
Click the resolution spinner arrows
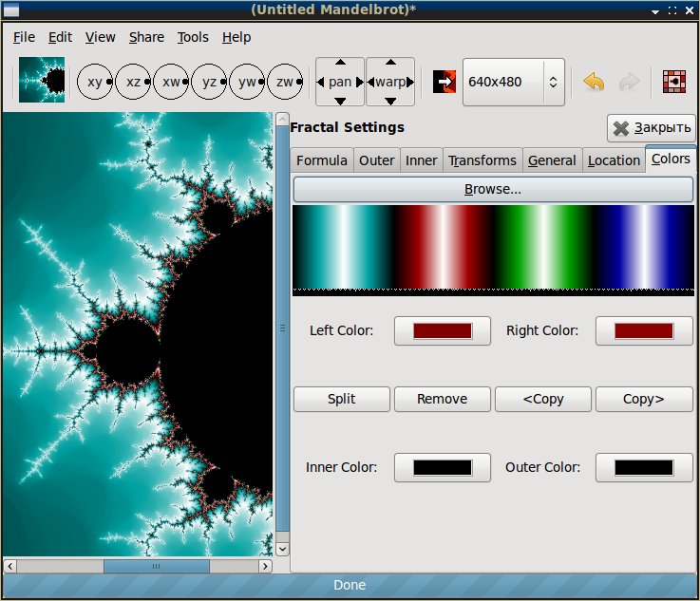553,82
